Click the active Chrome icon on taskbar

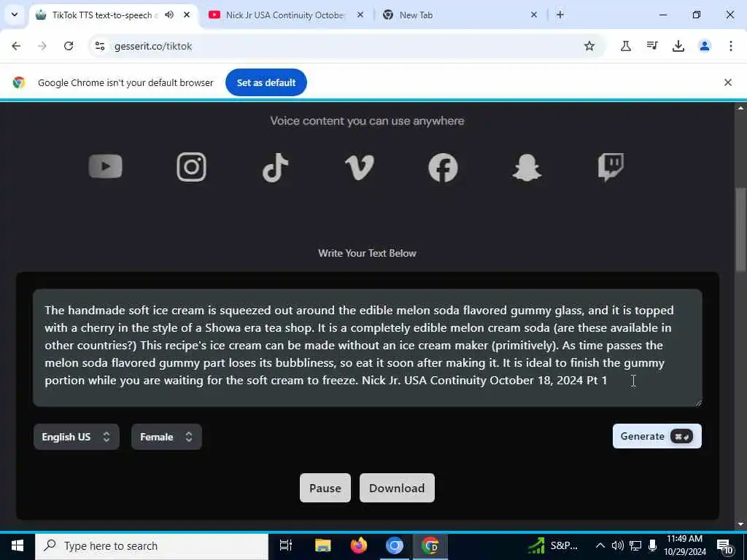coord(430,545)
